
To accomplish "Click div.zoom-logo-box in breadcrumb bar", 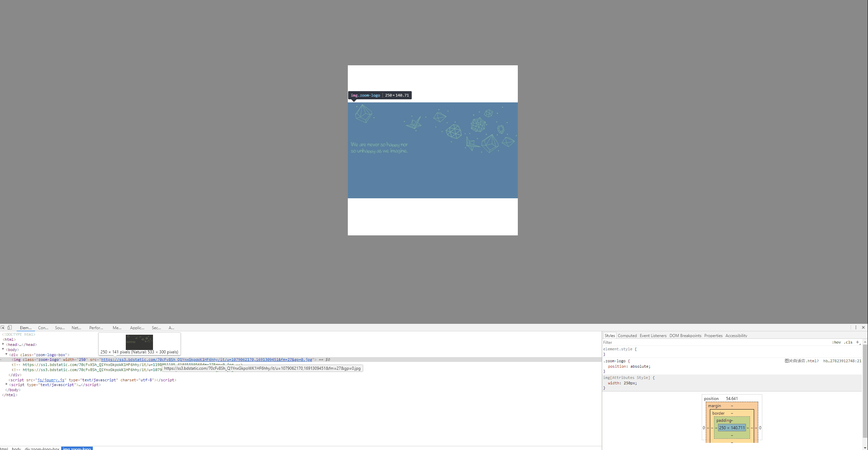I will click(x=42, y=448).
